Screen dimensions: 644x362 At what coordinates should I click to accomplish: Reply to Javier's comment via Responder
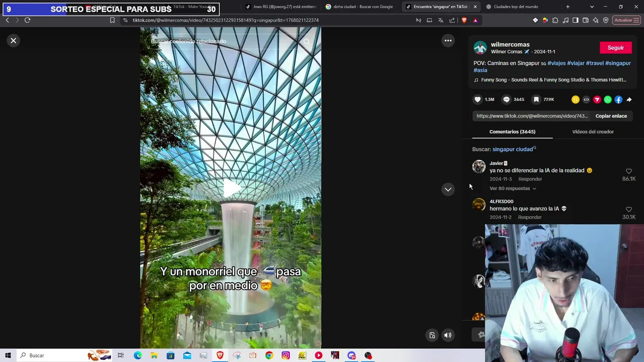(x=530, y=179)
